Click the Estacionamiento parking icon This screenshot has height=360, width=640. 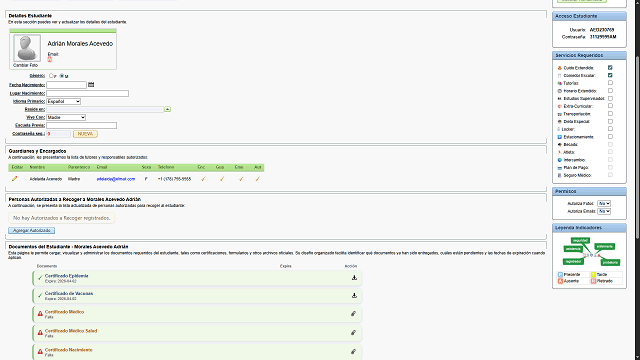pos(560,137)
